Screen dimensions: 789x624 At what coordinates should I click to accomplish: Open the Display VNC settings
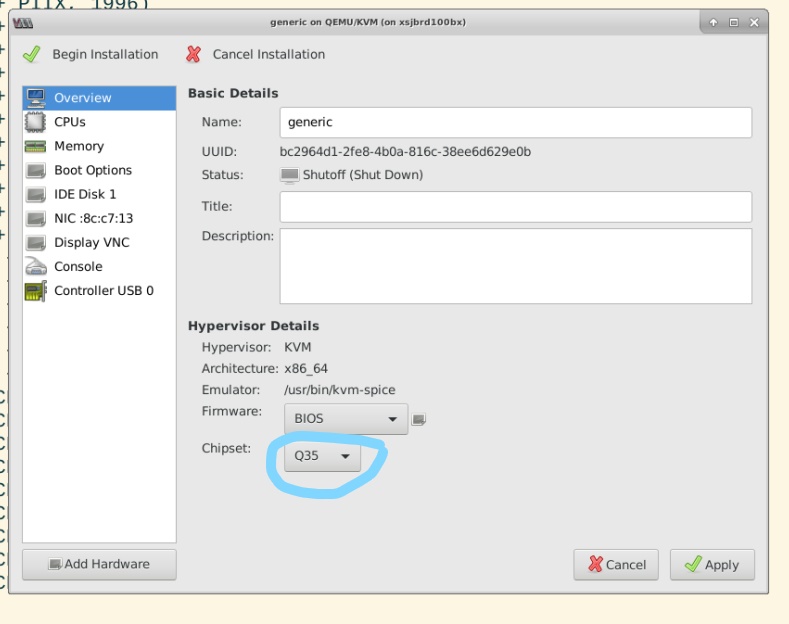91,242
